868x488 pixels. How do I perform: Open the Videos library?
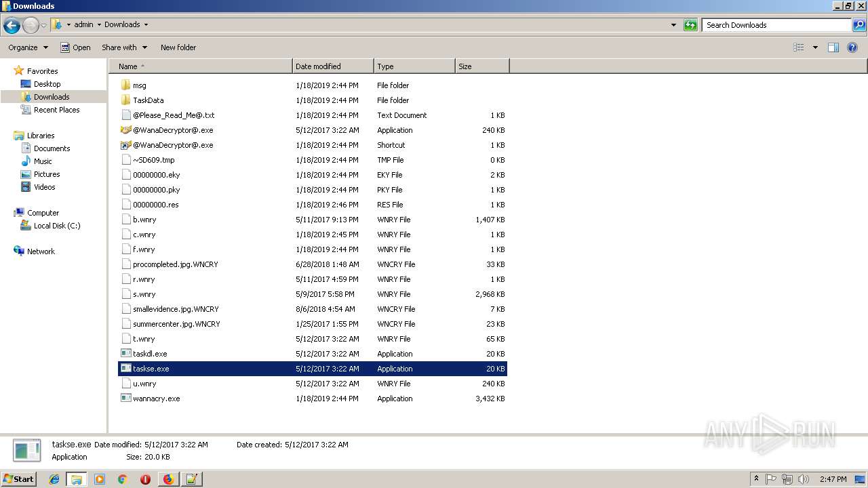click(44, 187)
